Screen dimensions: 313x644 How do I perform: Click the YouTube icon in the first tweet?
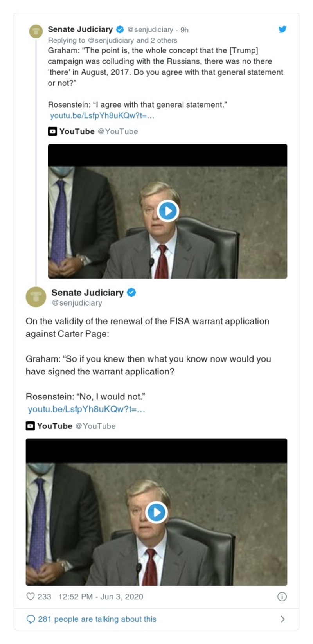pyautogui.click(x=52, y=131)
